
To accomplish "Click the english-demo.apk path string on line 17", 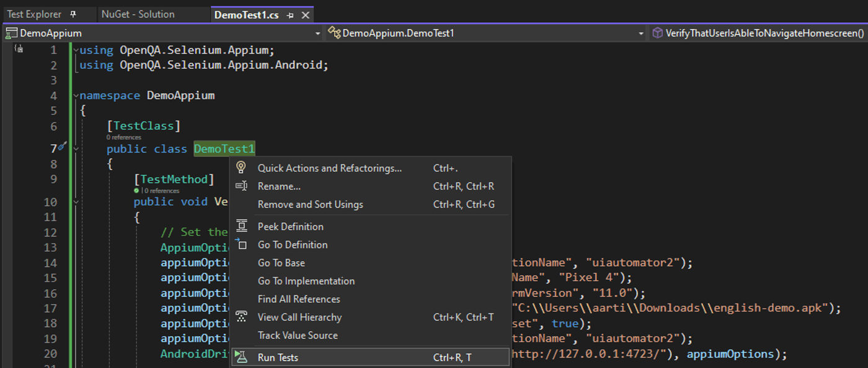I will tap(672, 308).
